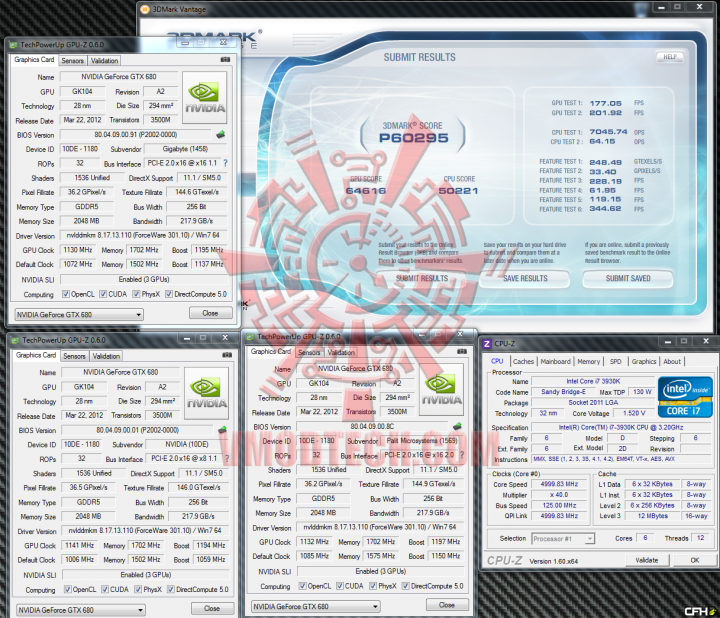The height and width of the screenshot is (618, 720).
Task: Click Close button in bottom-left GPU-Z window
Action: coord(212,608)
